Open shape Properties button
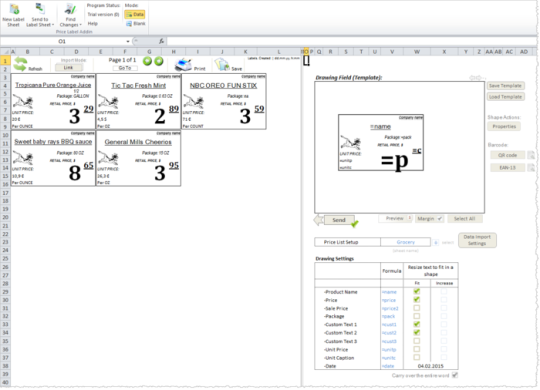Image resolution: width=540 pixels, height=390 pixels. (504, 126)
